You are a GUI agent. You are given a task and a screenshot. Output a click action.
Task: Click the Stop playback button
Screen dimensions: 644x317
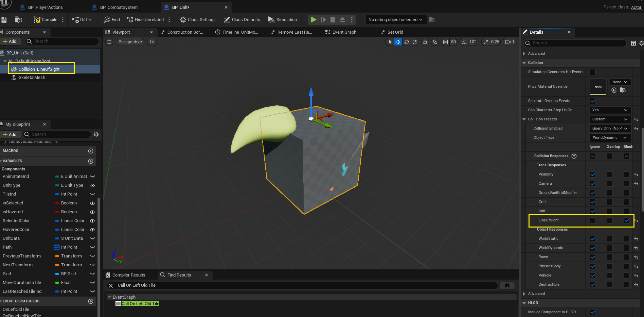pos(333,20)
